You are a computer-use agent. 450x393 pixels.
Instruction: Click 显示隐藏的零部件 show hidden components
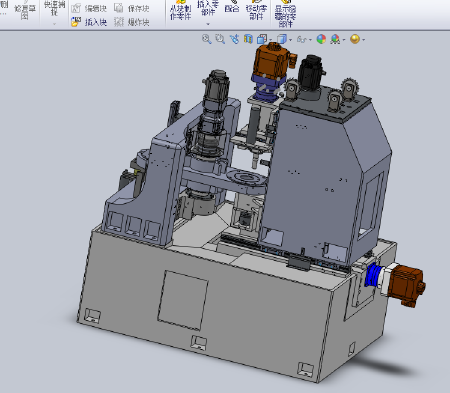[x=285, y=13]
